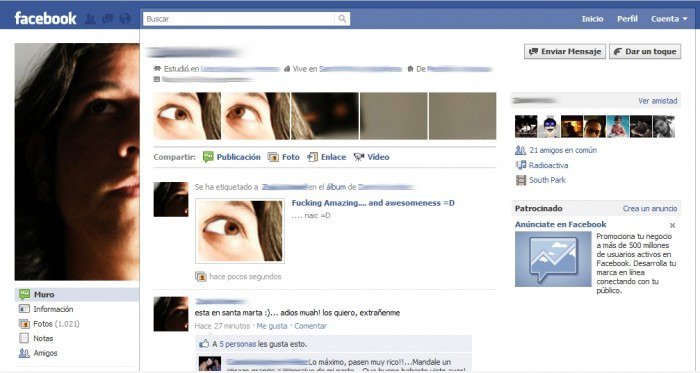
Task: Open friend requests icon in header
Action: (90, 19)
